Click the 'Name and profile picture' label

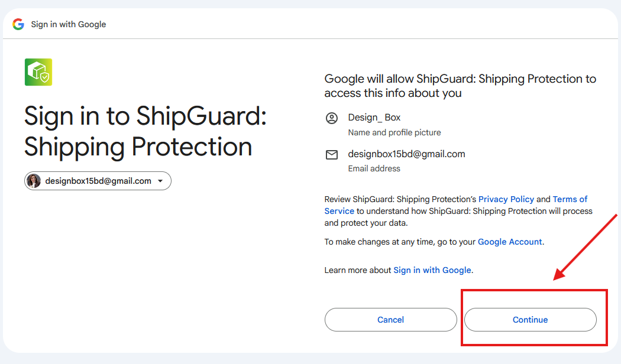coord(394,132)
